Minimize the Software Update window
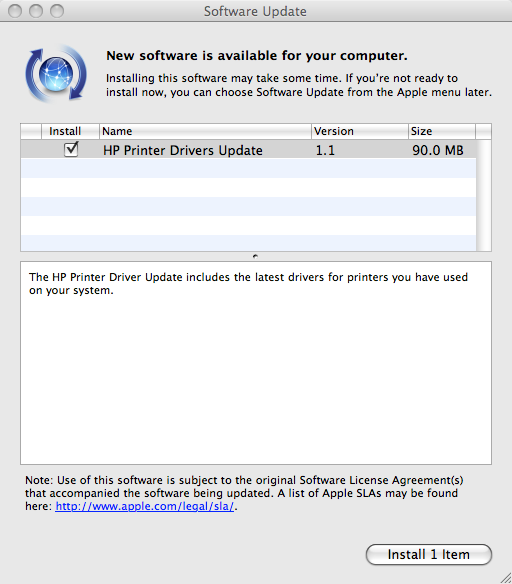Viewport: 512px width, 584px height. click(36, 11)
